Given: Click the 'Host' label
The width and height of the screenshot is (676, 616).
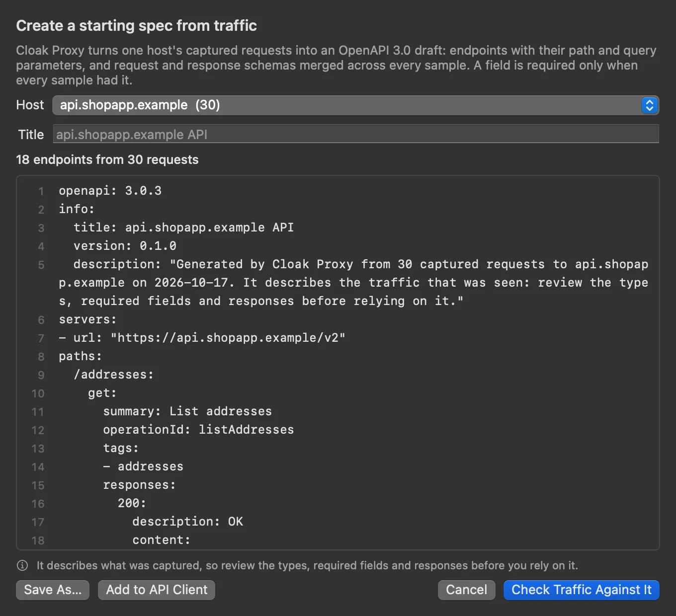Looking at the screenshot, I should [x=30, y=105].
